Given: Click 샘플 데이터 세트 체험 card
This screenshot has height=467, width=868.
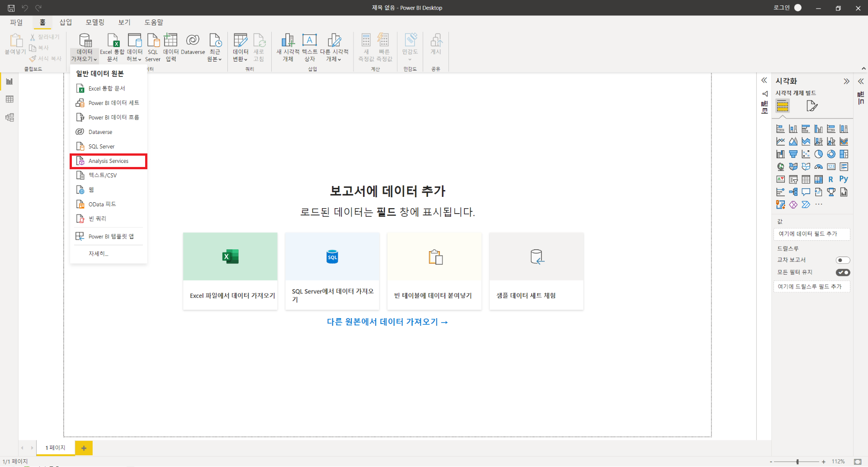Looking at the screenshot, I should pyautogui.click(x=537, y=271).
